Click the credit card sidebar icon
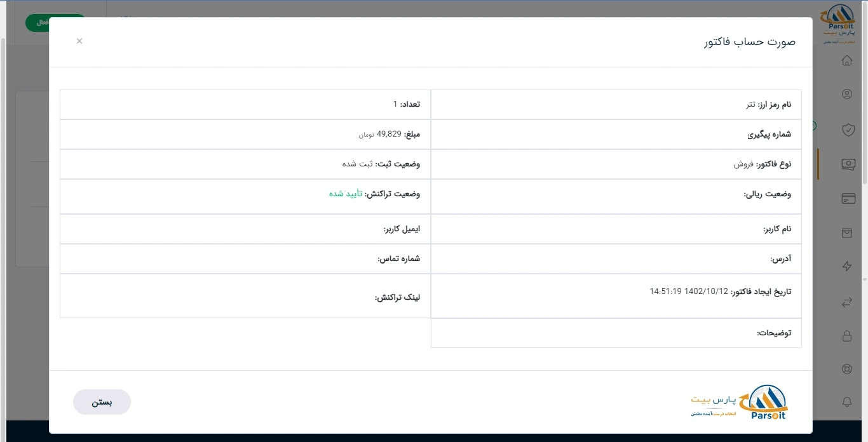868x442 pixels. coord(847,198)
